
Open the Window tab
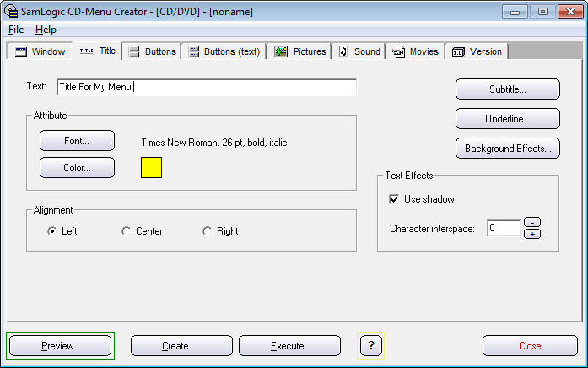40,51
